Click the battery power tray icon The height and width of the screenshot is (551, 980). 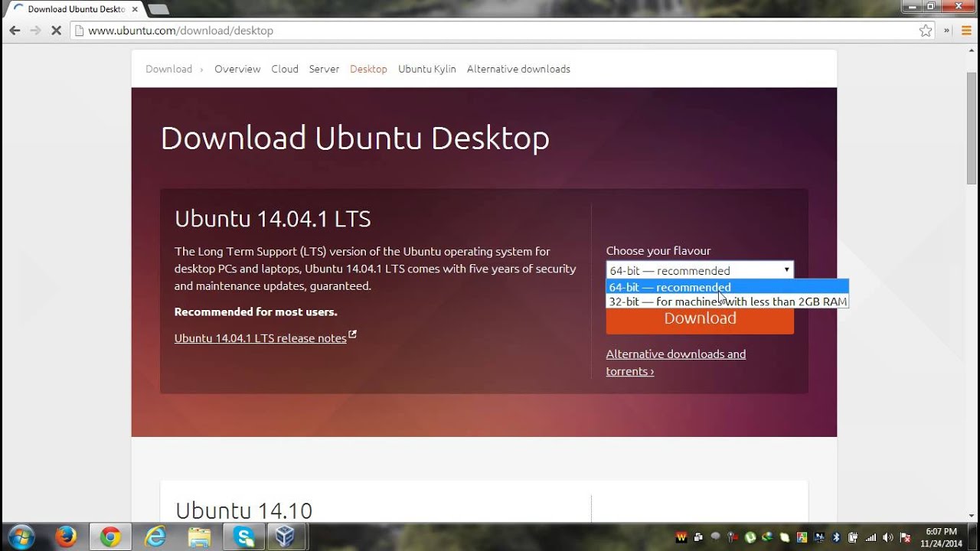pyautogui.click(x=854, y=537)
